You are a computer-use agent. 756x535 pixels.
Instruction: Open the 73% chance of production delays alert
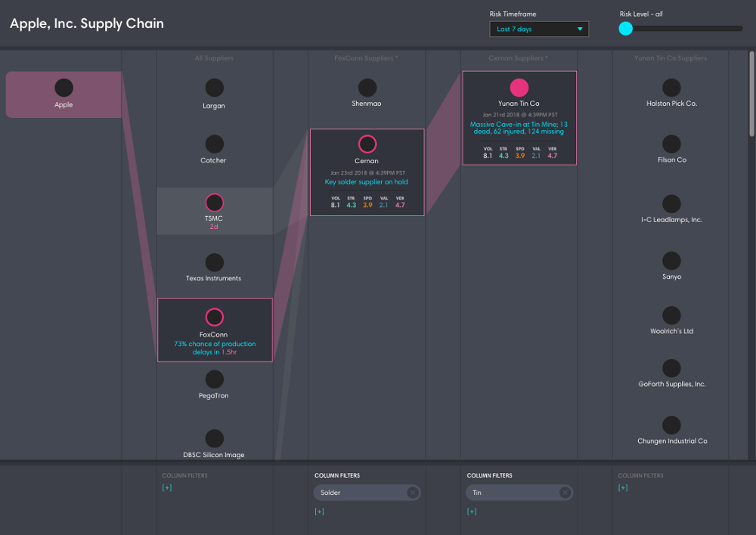(x=215, y=348)
